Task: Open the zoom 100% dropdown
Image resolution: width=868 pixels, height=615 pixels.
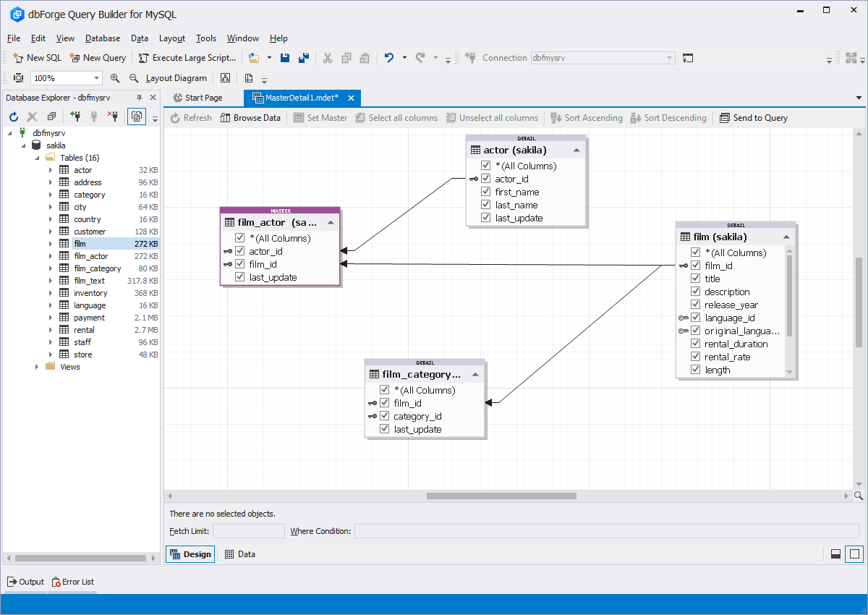Action: [97, 78]
